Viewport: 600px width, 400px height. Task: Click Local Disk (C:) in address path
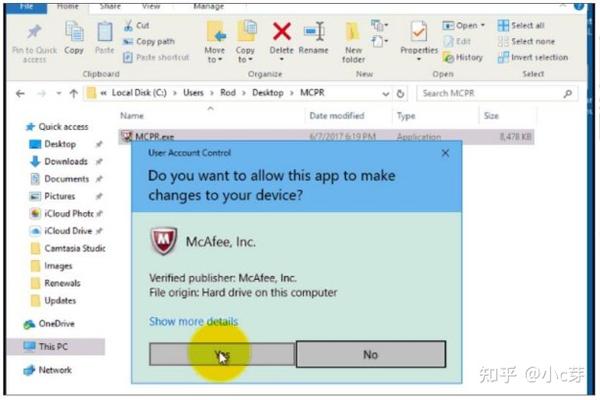[x=139, y=93]
